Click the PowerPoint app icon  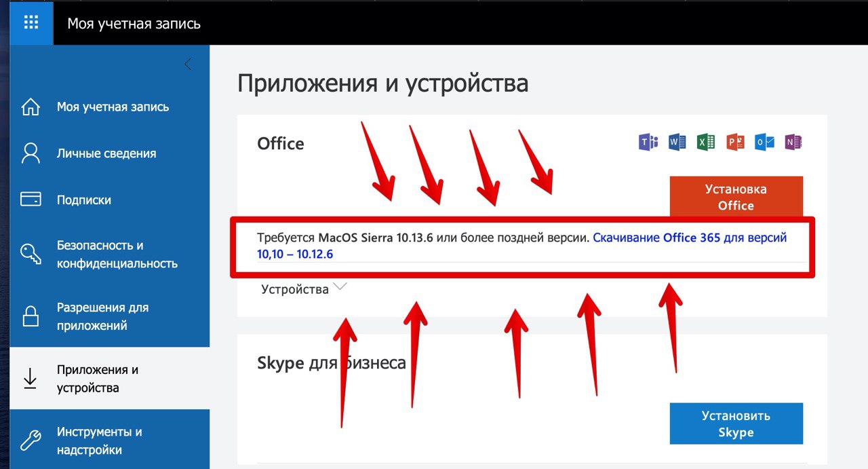tap(735, 142)
